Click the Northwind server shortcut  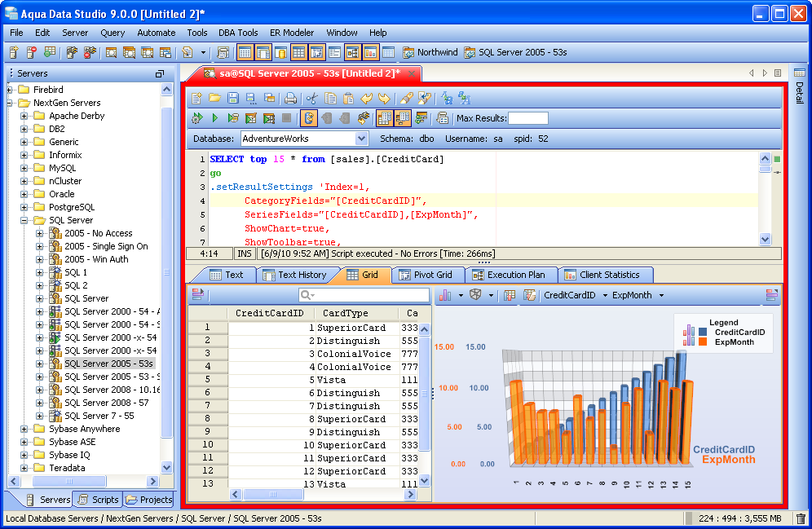(430, 52)
